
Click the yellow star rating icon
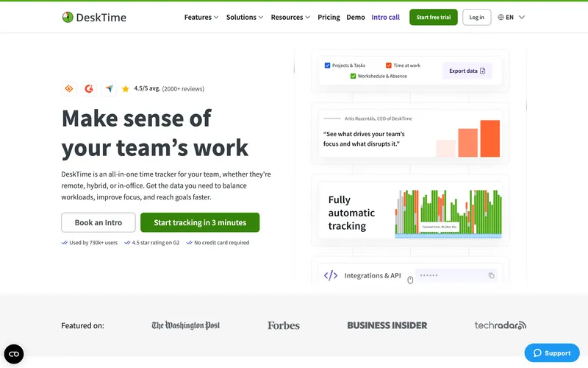point(125,89)
